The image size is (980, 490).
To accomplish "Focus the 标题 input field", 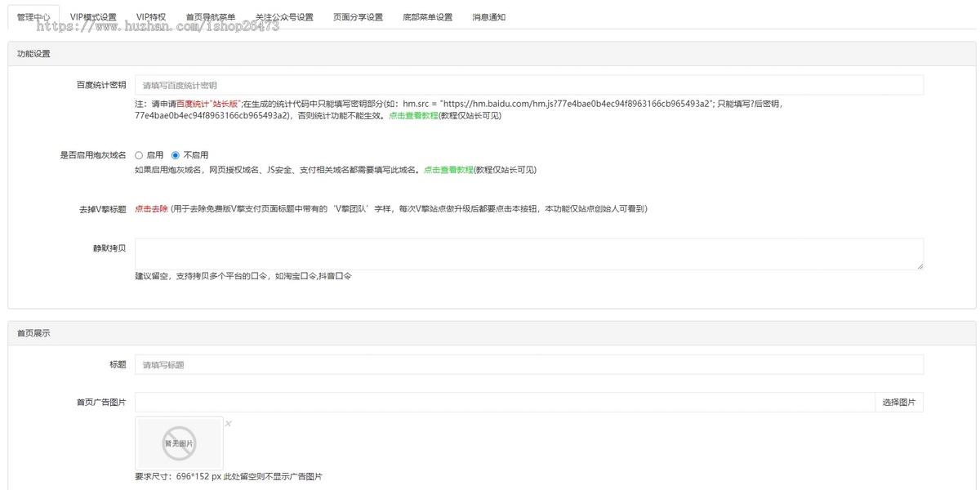I will 529,364.
